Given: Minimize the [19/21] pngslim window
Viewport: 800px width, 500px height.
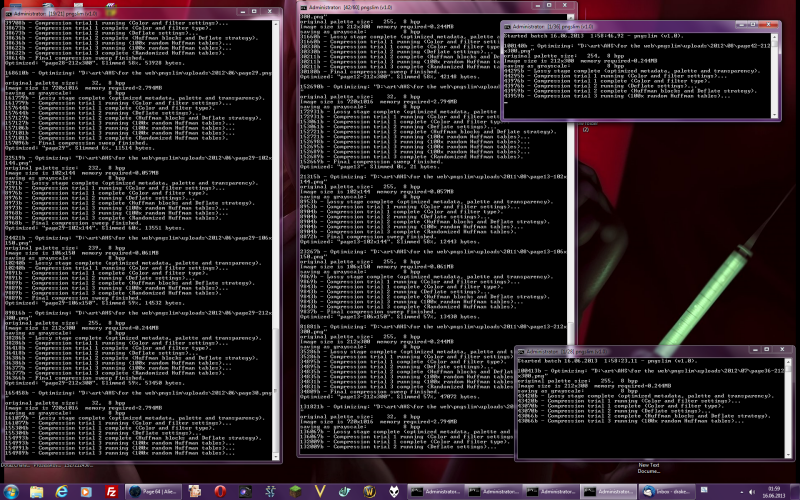Looking at the screenshot, I should tap(243, 11).
